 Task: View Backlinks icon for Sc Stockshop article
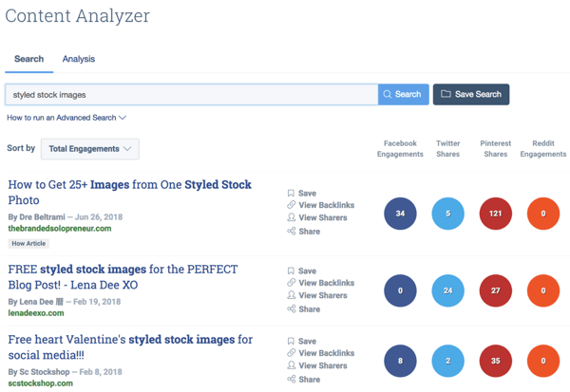pyautogui.click(x=292, y=353)
